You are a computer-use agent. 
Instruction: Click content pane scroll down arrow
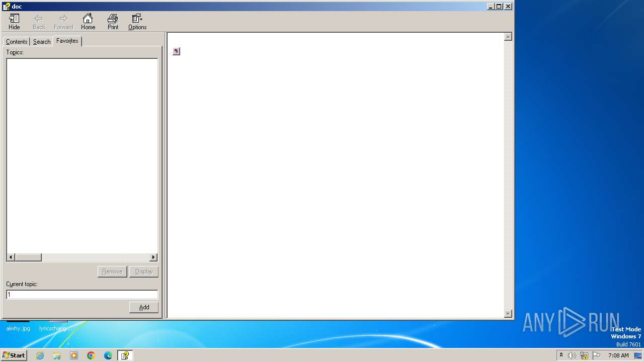click(508, 314)
